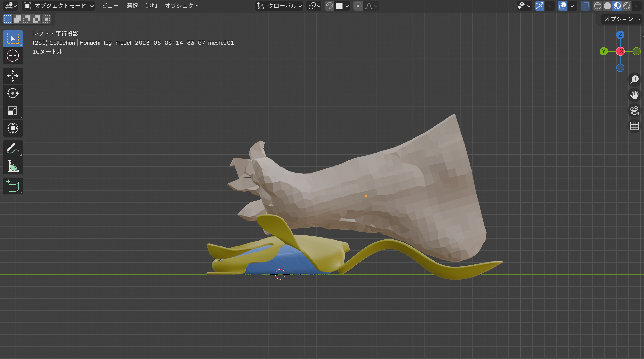Click the 3D cursor crosshair at origin
The width and height of the screenshot is (644, 359).
[280, 274]
